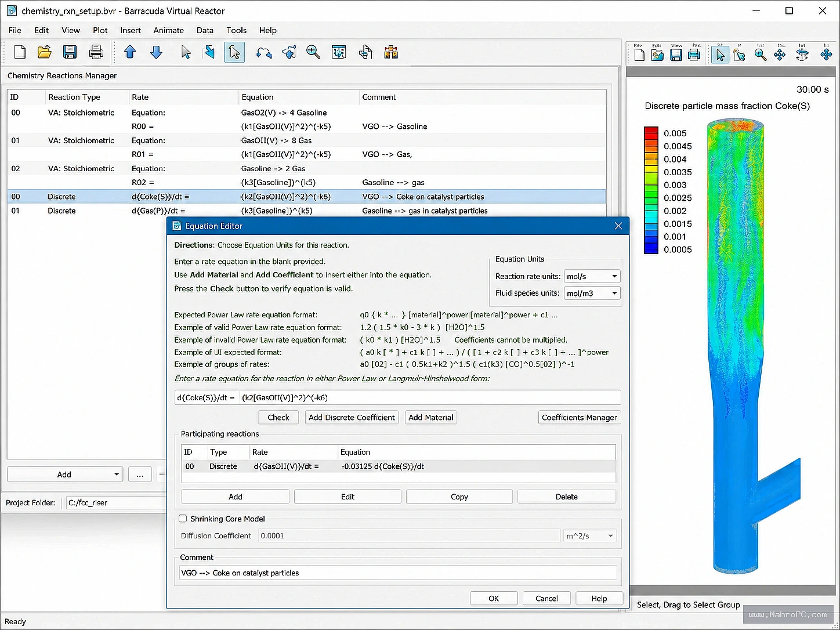Open the Reaction rate units dropdown
The image size is (840, 630).
592,276
